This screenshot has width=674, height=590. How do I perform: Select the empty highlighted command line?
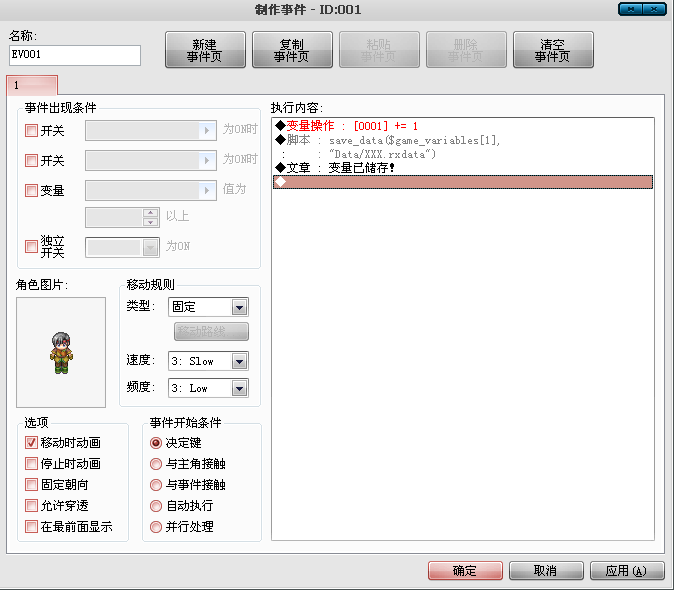click(x=463, y=182)
